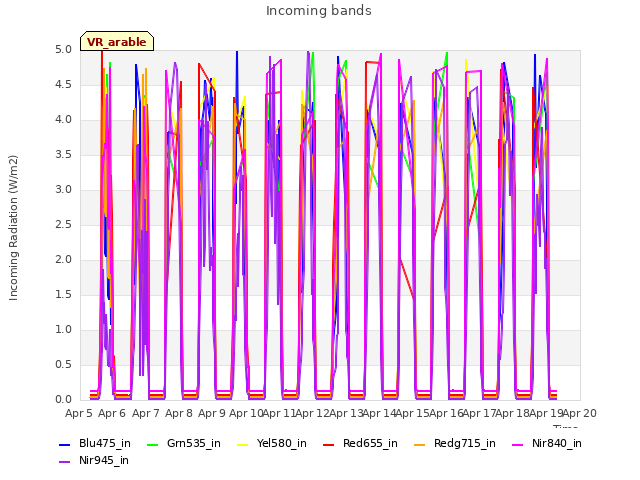Click the 3.5 y-axis tick label
Image resolution: width=640 pixels, height=480 pixels.
63,155
